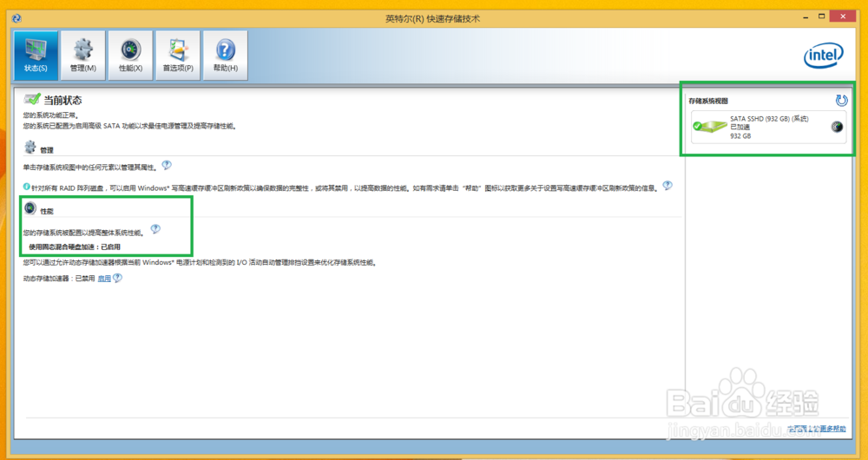Image resolution: width=868 pixels, height=460 pixels.
Task: Click the gauge icon beside 性能 heading
Action: point(30,208)
